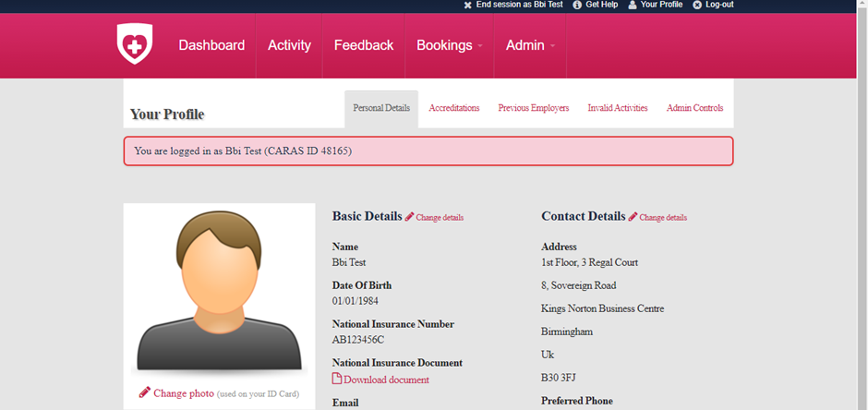Open the Get Help link
The height and width of the screenshot is (410, 868).
[x=602, y=5]
